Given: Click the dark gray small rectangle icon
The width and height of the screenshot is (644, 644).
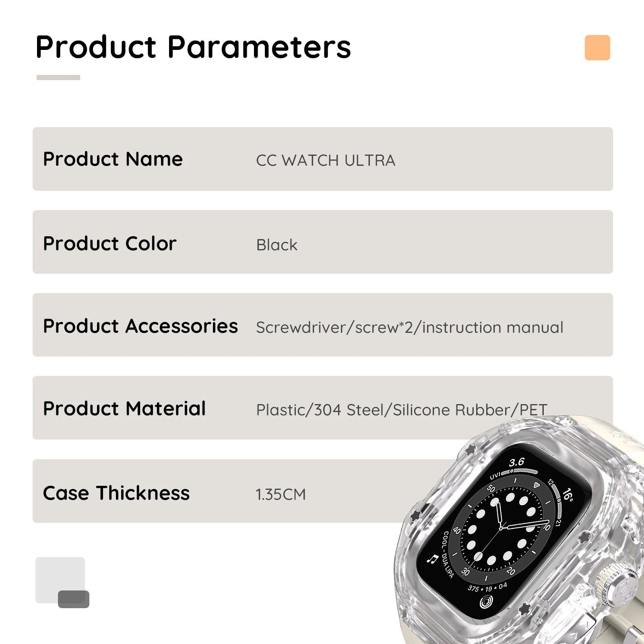Looking at the screenshot, I should [74, 599].
